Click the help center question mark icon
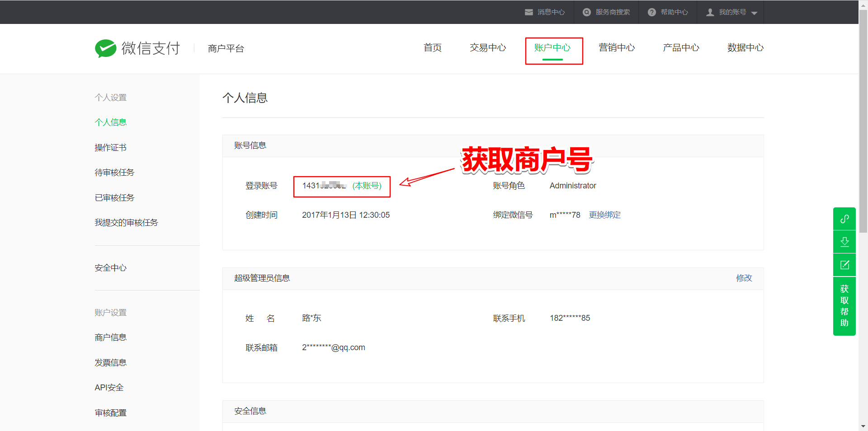 point(651,12)
